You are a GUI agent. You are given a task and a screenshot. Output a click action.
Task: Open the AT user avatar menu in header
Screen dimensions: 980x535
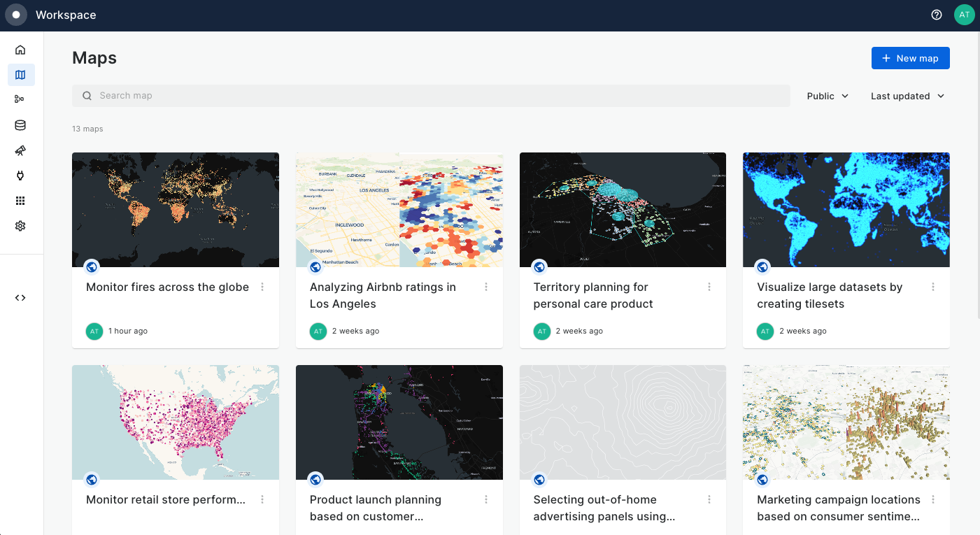click(964, 15)
